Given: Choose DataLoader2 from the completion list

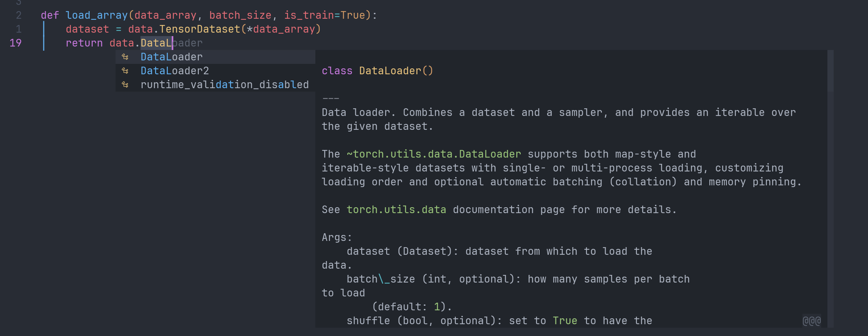Looking at the screenshot, I should click(x=175, y=71).
